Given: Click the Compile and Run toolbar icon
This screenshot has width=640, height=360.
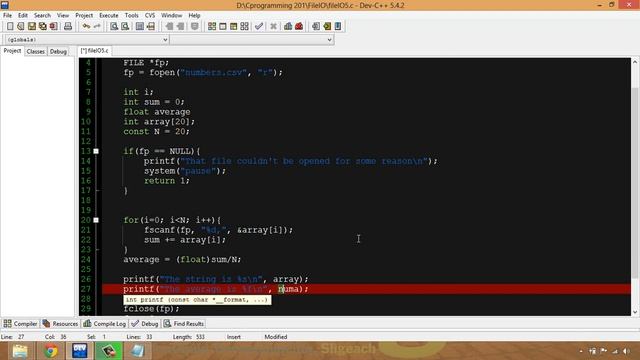Looking at the screenshot, I should click(x=233, y=27).
